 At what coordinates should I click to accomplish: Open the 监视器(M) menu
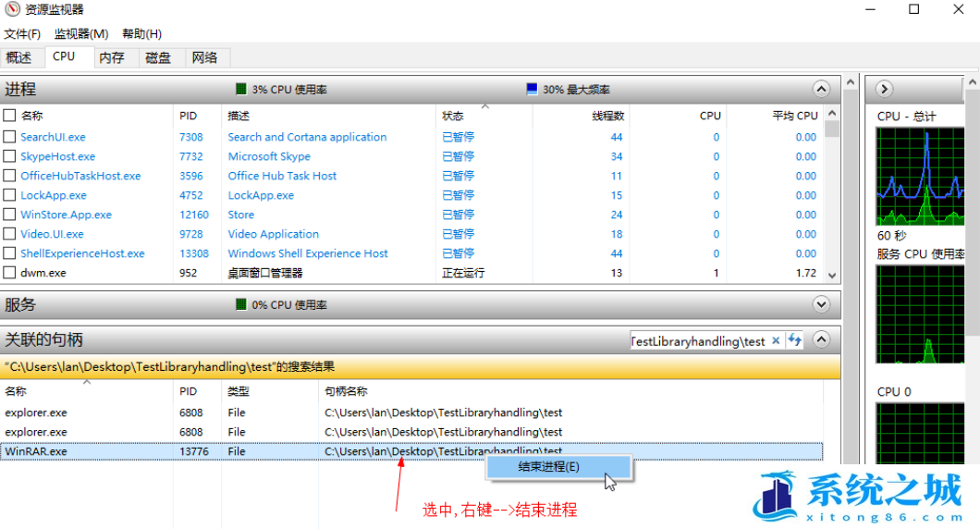tap(81, 34)
